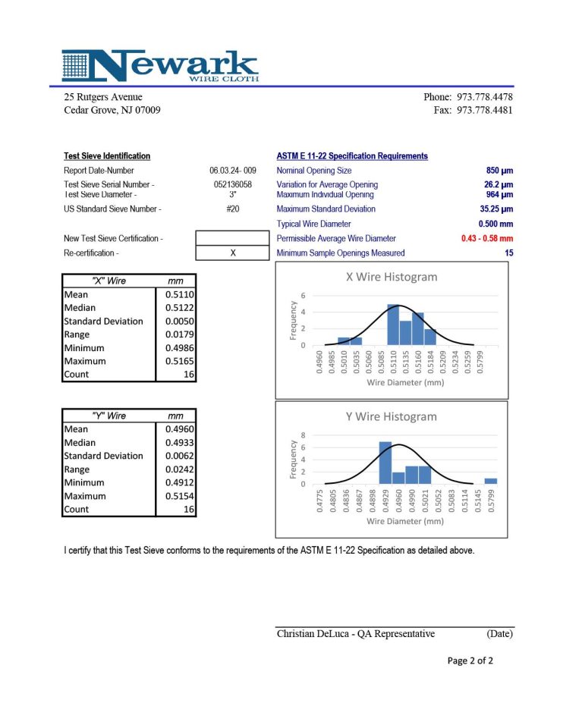Screen dimensions: 563x728
Task: Click the X Wire Histogram title
Action: pos(391,277)
